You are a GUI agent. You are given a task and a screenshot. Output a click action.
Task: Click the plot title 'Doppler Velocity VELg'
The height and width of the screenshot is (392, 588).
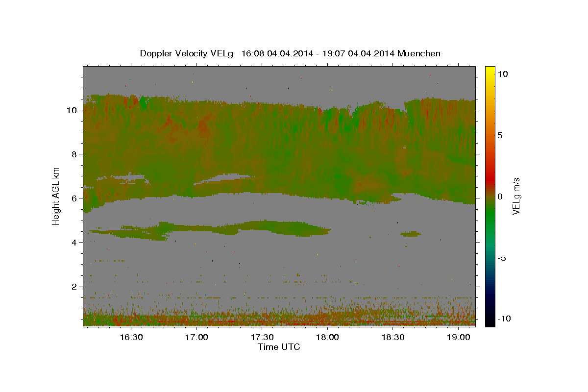[x=188, y=53]
